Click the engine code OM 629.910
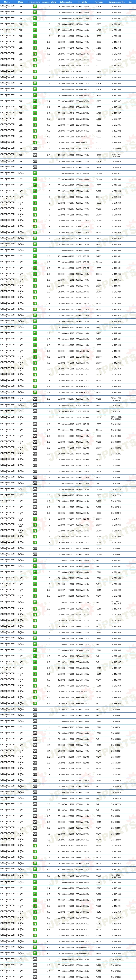The height and width of the screenshot is (980, 136). 116,840
